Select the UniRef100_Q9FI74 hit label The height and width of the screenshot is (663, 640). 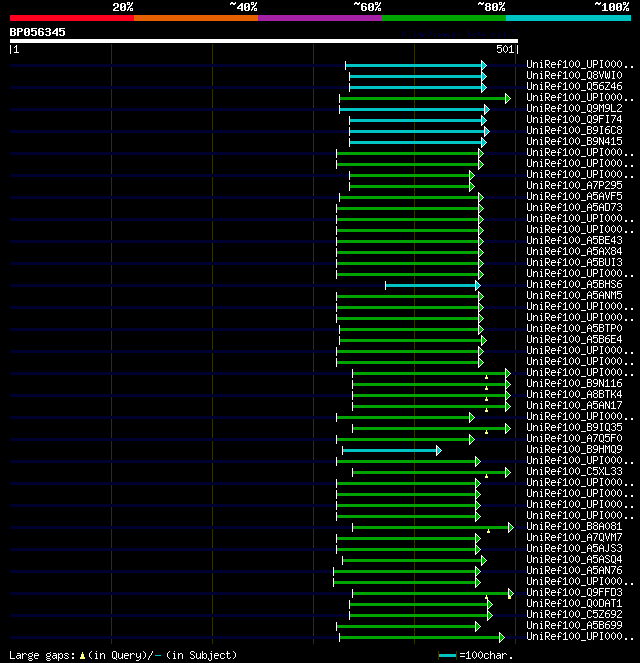coord(574,119)
